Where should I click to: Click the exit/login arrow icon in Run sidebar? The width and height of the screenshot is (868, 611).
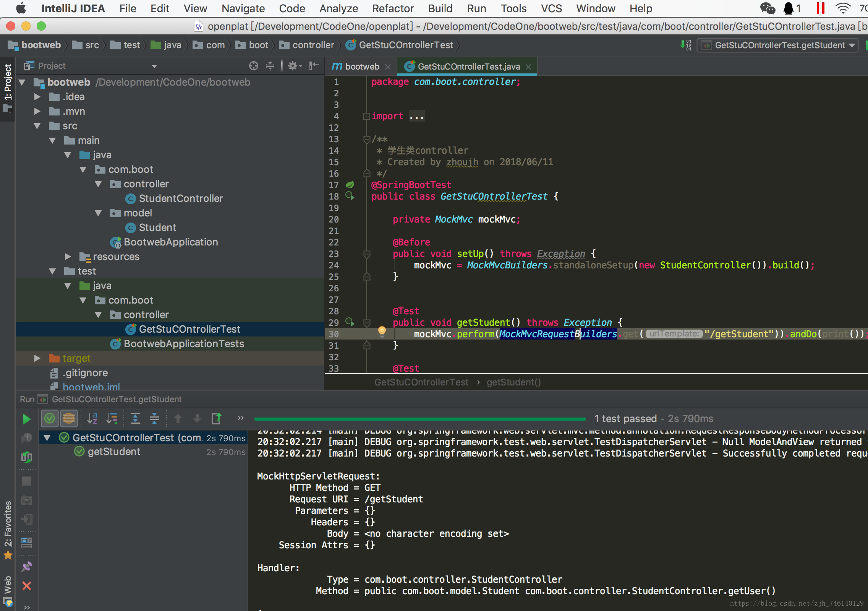[27, 519]
